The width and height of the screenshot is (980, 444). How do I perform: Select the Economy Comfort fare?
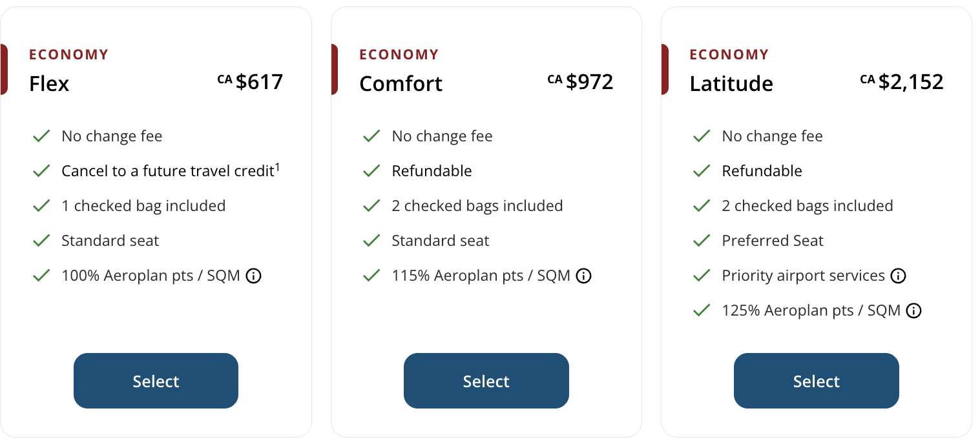tap(486, 381)
